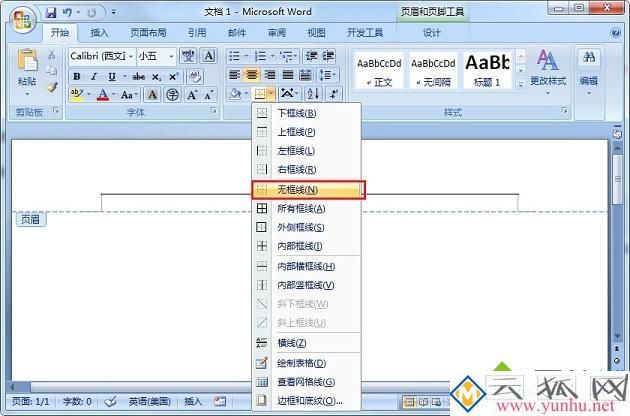Collapse the borders dropdown arrow

point(271,94)
